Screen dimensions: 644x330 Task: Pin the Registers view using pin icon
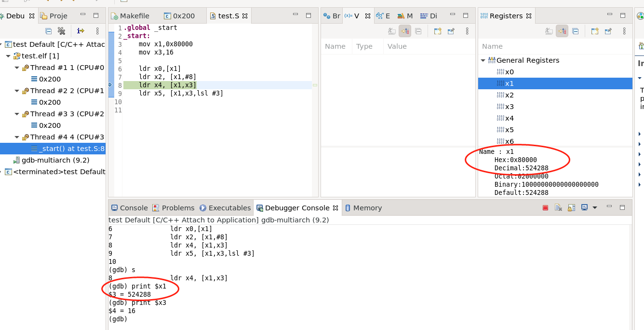[607, 31]
